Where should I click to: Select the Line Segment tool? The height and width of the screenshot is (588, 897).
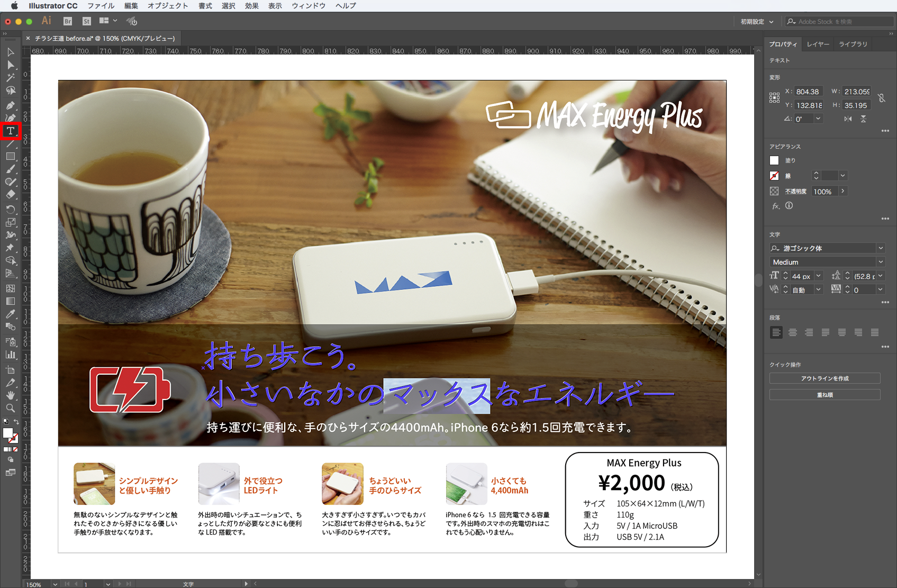coord(11,144)
